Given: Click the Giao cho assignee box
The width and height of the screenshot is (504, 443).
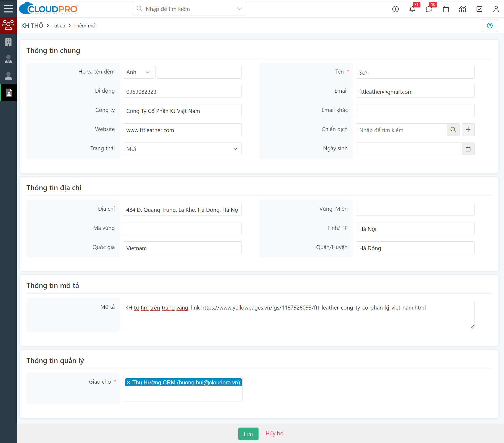Looking at the screenshot, I should coord(182,389).
